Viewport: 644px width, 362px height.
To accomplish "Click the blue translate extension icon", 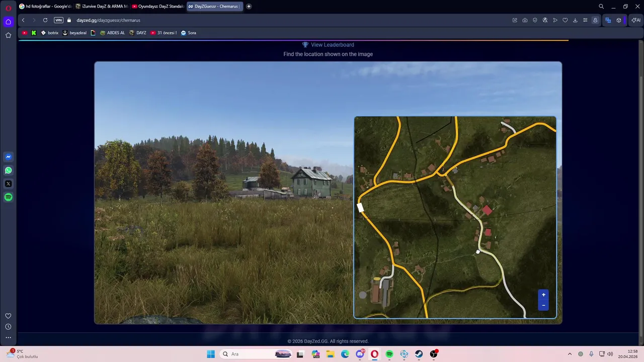I will pyautogui.click(x=608, y=20).
